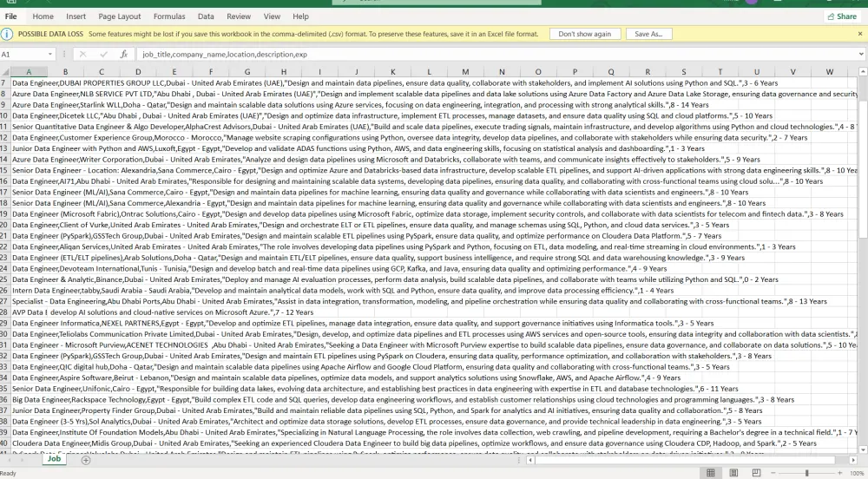This screenshot has width=868, height=479.
Task: Click the Enter checkmark icon in formula bar
Action: [103, 54]
